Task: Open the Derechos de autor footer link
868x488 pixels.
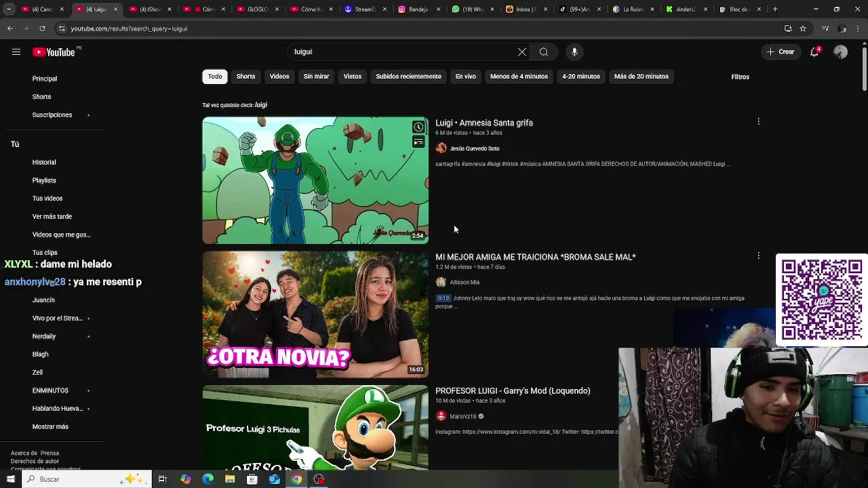Action: pyautogui.click(x=35, y=462)
